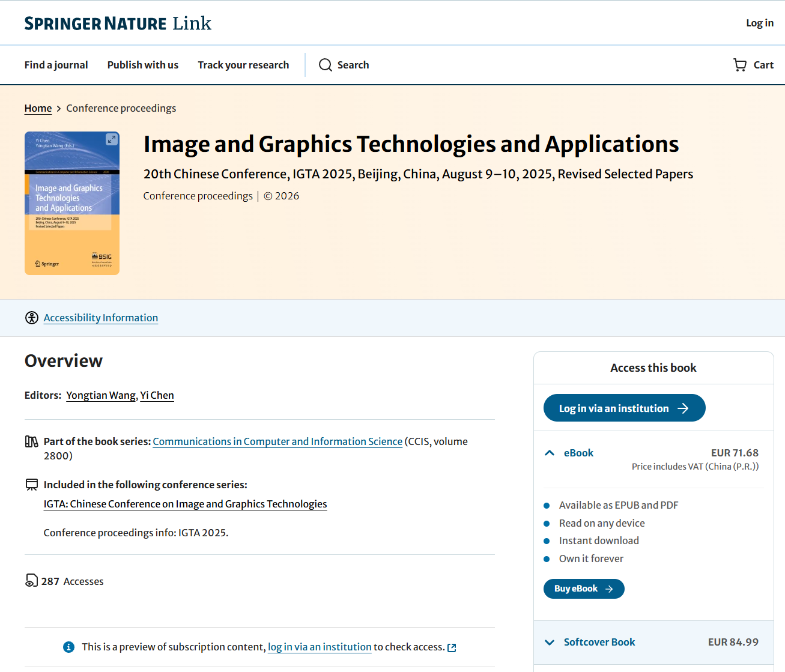Click the conference series icon
785x672 pixels.
32,485
